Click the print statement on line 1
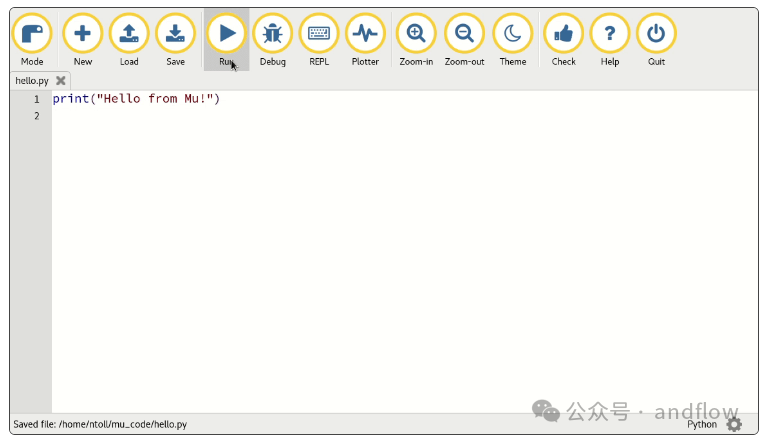Image resolution: width=763 pixels, height=442 pixels. pos(136,99)
